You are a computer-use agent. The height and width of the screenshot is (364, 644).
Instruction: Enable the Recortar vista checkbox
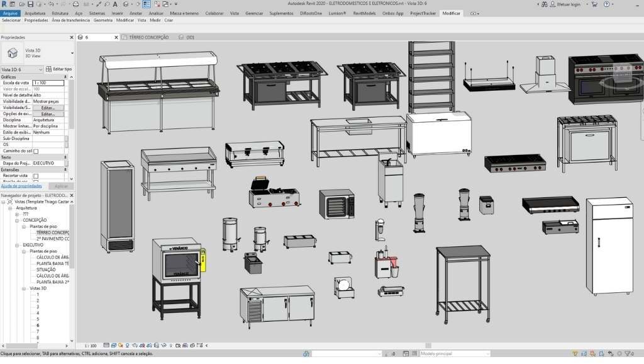(36, 176)
